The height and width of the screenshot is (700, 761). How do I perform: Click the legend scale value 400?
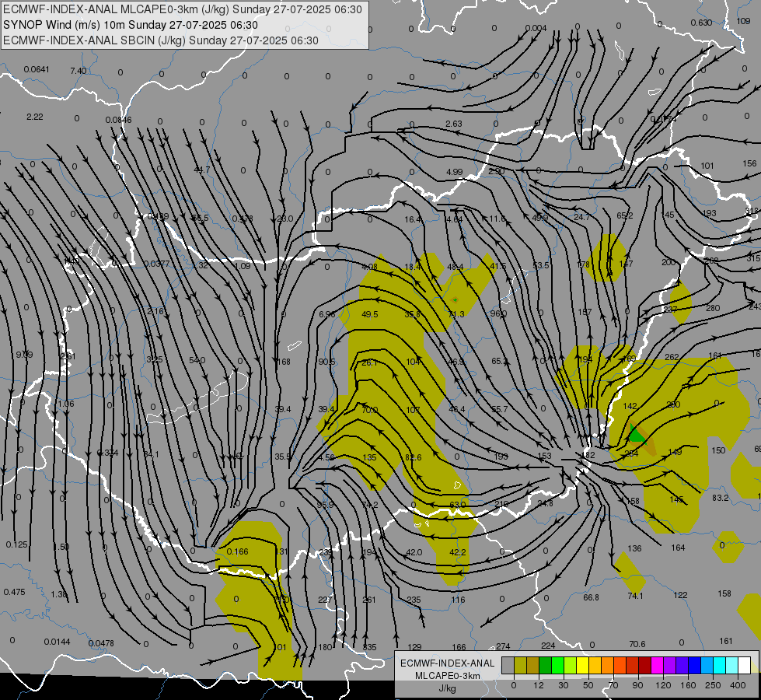[738, 685]
